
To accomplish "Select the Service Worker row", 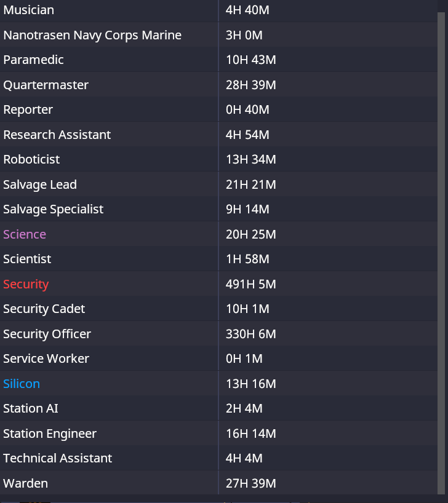I will point(46,359).
